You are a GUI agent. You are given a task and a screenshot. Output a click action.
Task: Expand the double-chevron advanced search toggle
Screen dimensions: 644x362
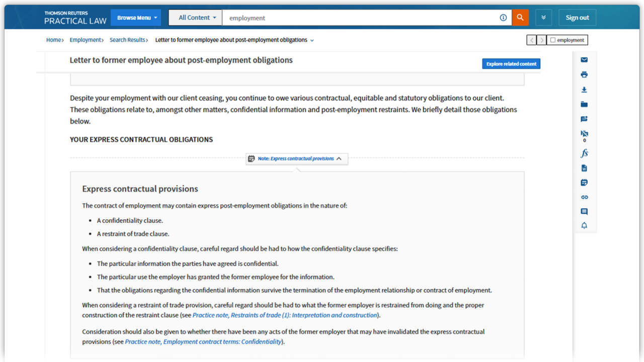tap(543, 18)
